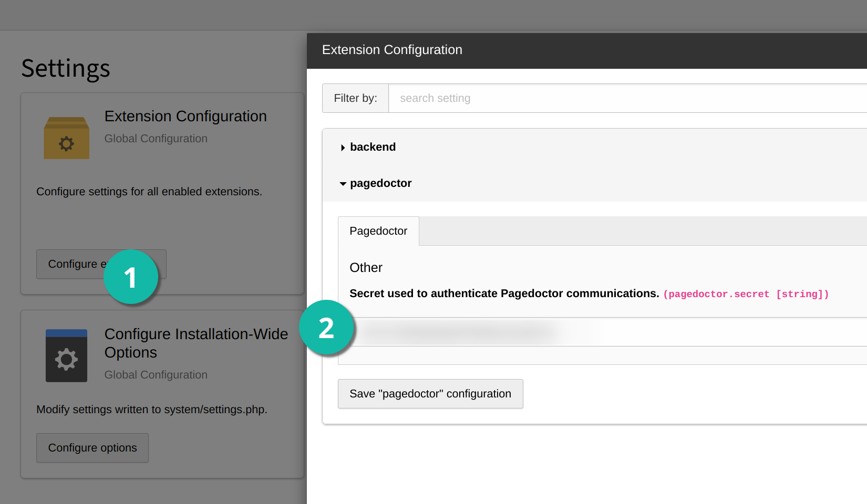This screenshot has width=867, height=504.
Task: Save the "pagedoctor" configuration
Action: pos(430,394)
